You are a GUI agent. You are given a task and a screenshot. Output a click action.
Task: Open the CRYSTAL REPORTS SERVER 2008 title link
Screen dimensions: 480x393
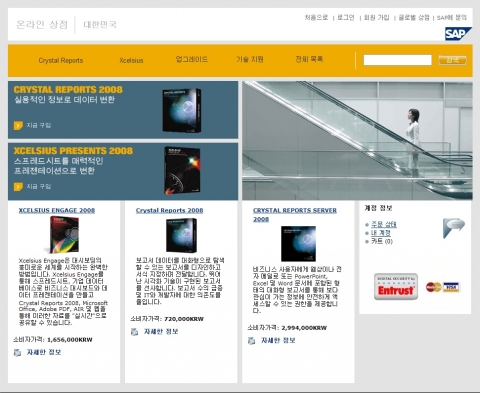(295, 215)
